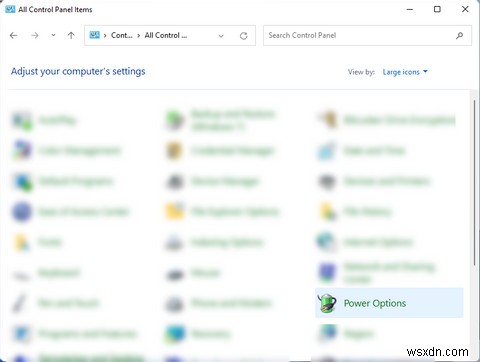Click the chevron after 'Cont...' breadcrumb
This screenshot has width=480, height=362.
coord(139,36)
